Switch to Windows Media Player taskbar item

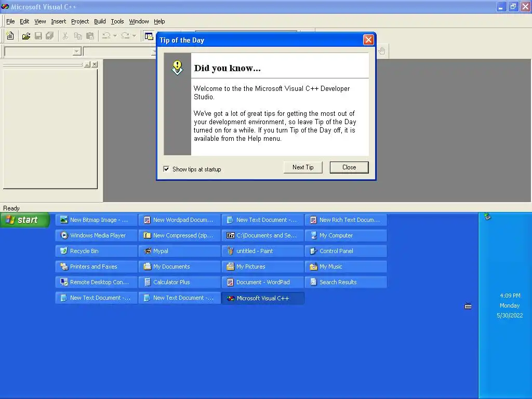pos(96,235)
